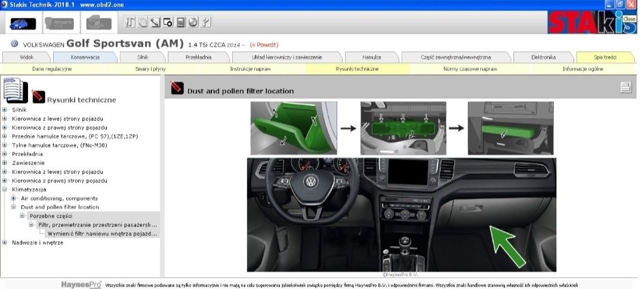Click the first tools icon in the toolbar
The image size is (644, 289).
coord(130,23)
